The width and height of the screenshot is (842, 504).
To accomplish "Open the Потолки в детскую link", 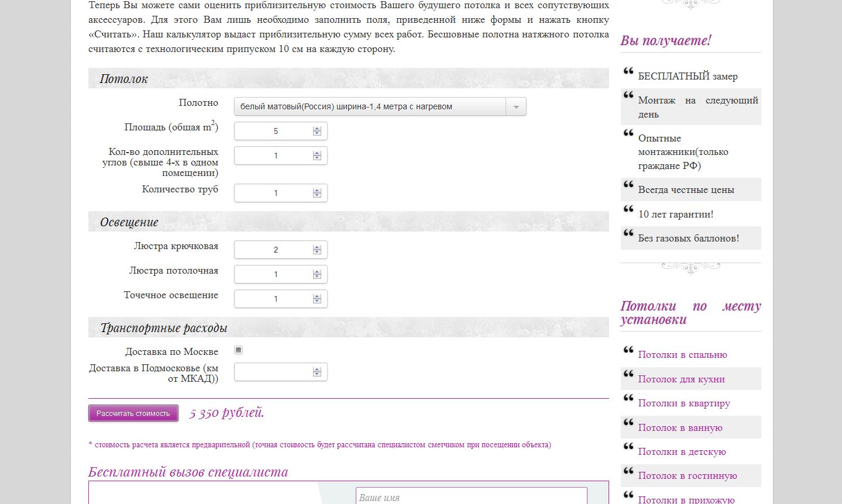I will (682, 452).
